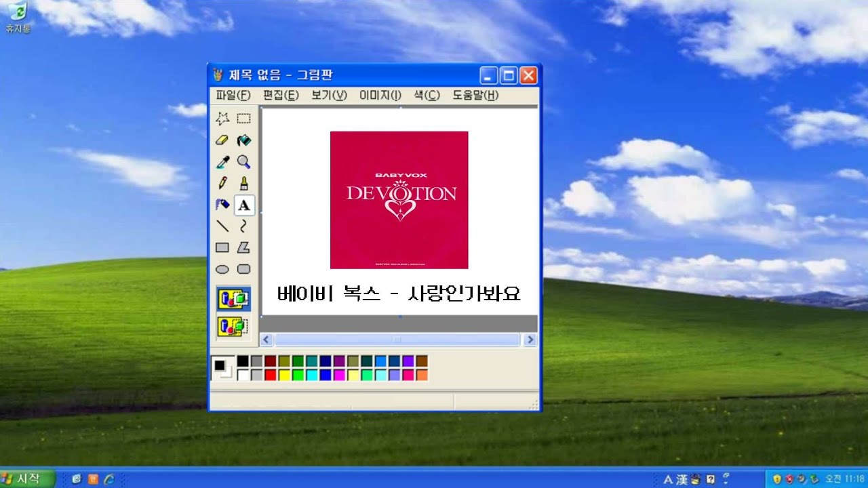
Task: Switch to transparent background option
Action: click(233, 326)
